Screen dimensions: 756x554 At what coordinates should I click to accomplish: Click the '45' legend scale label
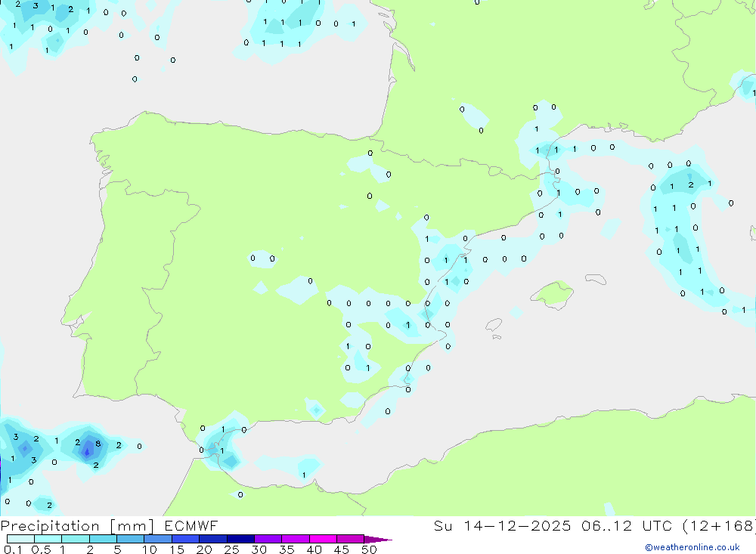coord(342,549)
